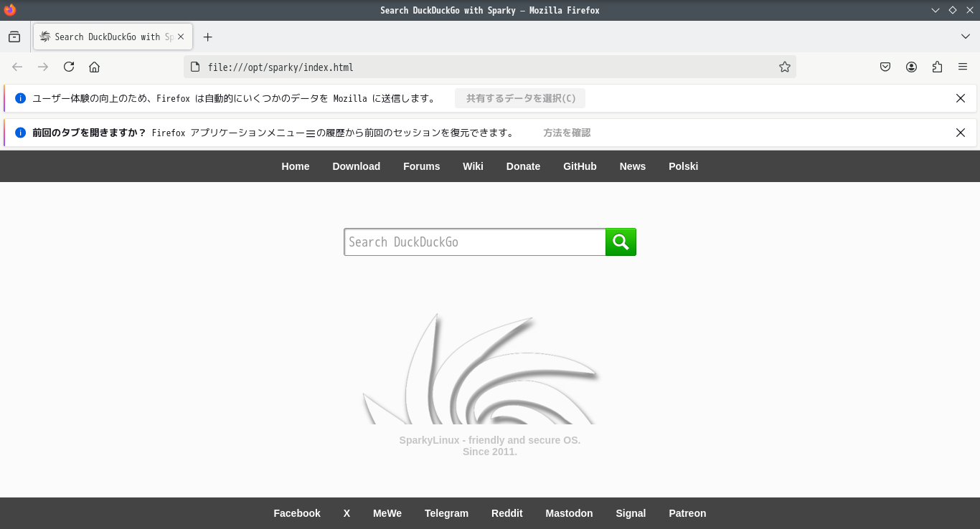Switch to the Polski language link
Screen dimensions: 980x529
pos(684,166)
